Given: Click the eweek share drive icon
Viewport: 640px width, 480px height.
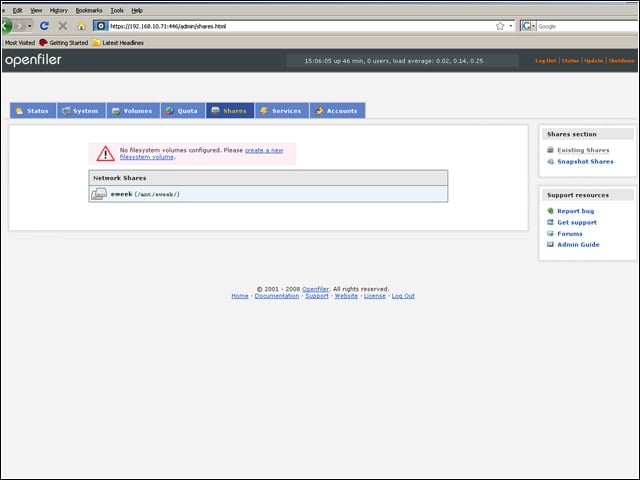Looking at the screenshot, I should (x=99, y=194).
